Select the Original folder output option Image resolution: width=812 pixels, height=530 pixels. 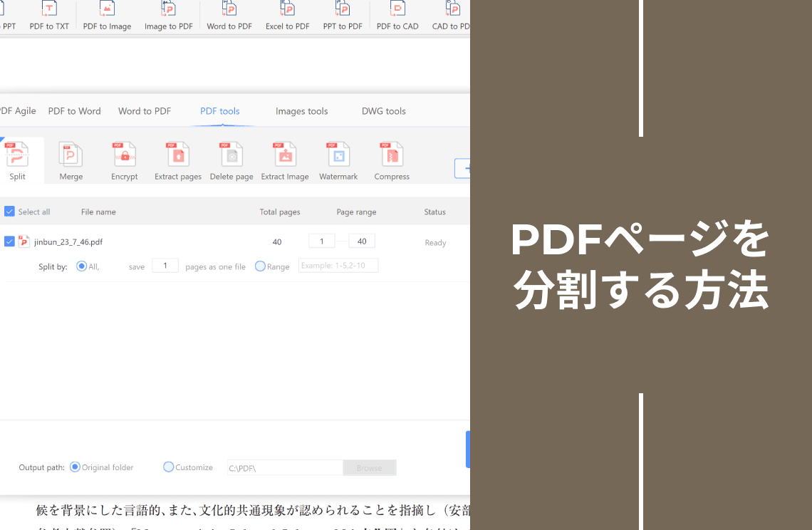click(74, 467)
